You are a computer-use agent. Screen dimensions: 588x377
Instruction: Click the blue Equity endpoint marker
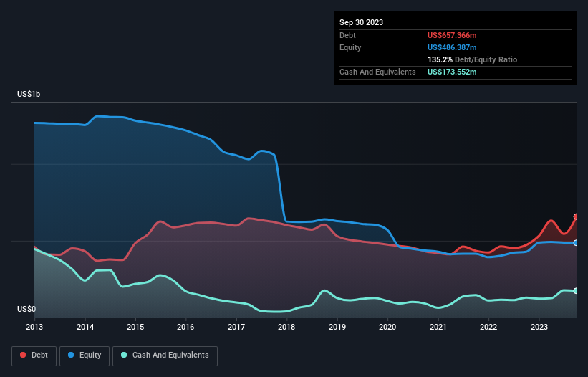pyautogui.click(x=576, y=243)
